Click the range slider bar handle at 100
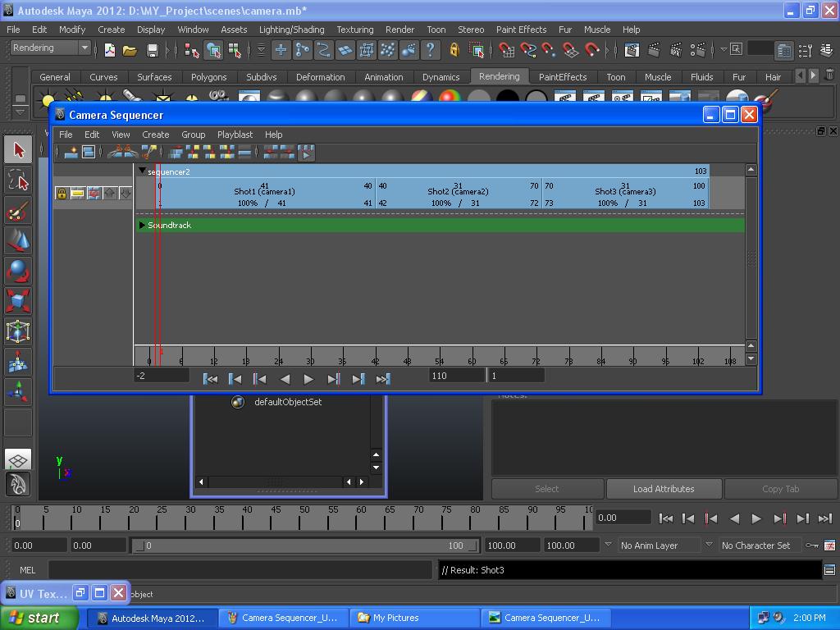The height and width of the screenshot is (630, 840). click(x=473, y=546)
